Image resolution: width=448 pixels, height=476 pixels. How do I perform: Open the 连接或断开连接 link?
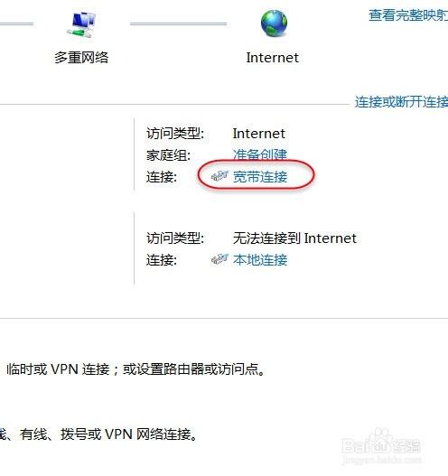point(401,102)
